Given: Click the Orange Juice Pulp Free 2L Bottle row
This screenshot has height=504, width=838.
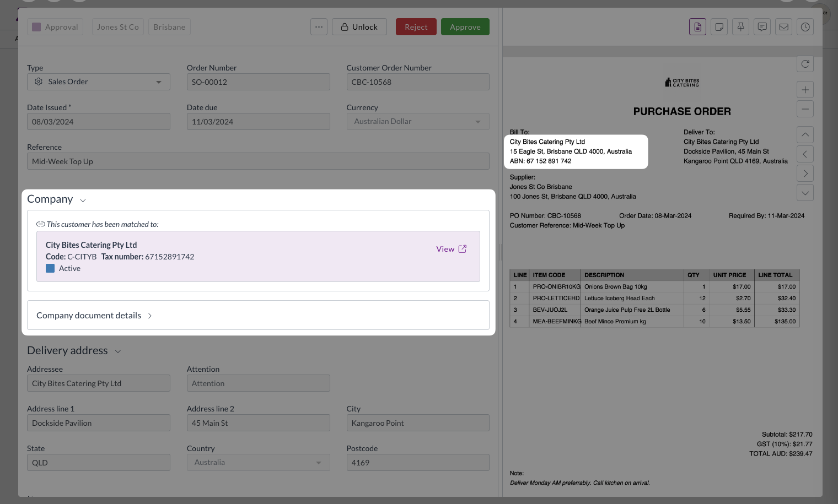Looking at the screenshot, I should (x=654, y=310).
